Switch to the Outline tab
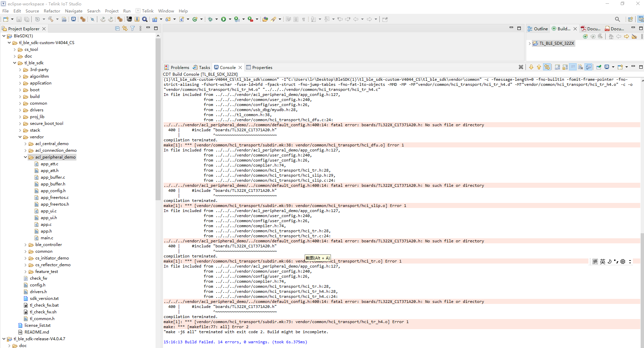 (x=538, y=29)
